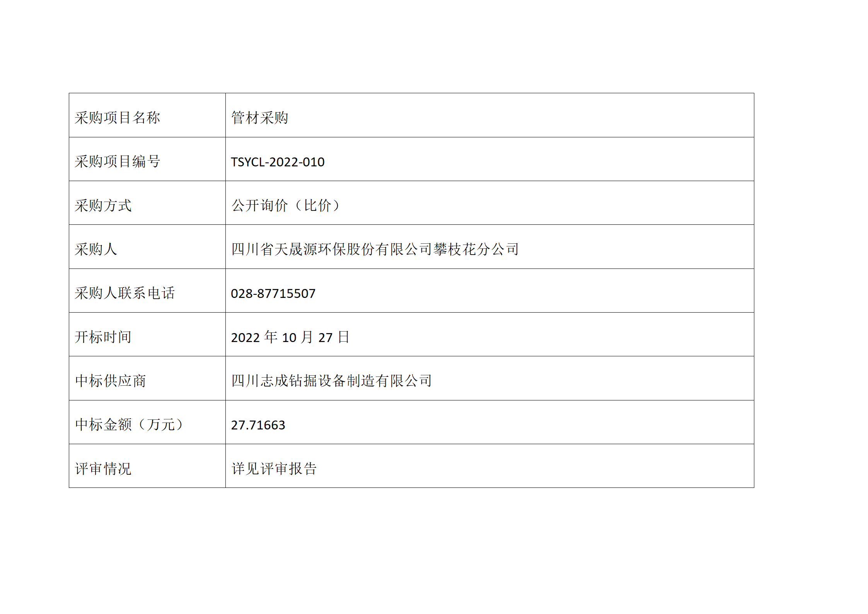Viewport: 868px width, 614px height.
Task: Click project number TSYCL-2022-010
Action: click(x=278, y=162)
